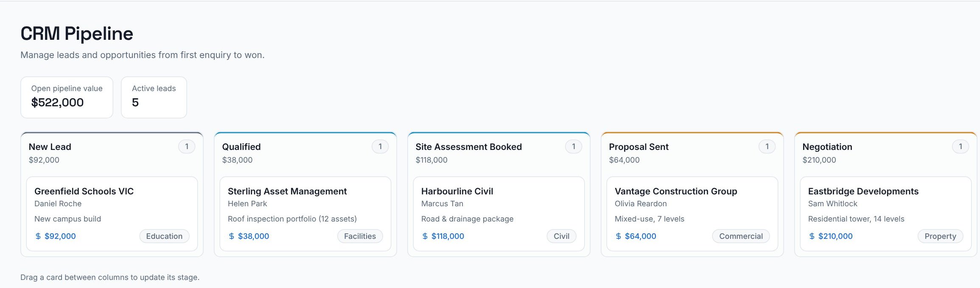Open the Harbourline Civil lead card
Image resolution: width=980 pixels, height=288 pixels.
pyautogui.click(x=499, y=214)
